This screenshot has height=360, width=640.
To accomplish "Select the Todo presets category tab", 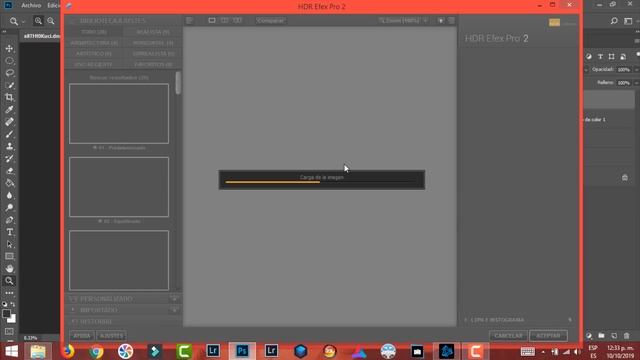I will point(94,32).
